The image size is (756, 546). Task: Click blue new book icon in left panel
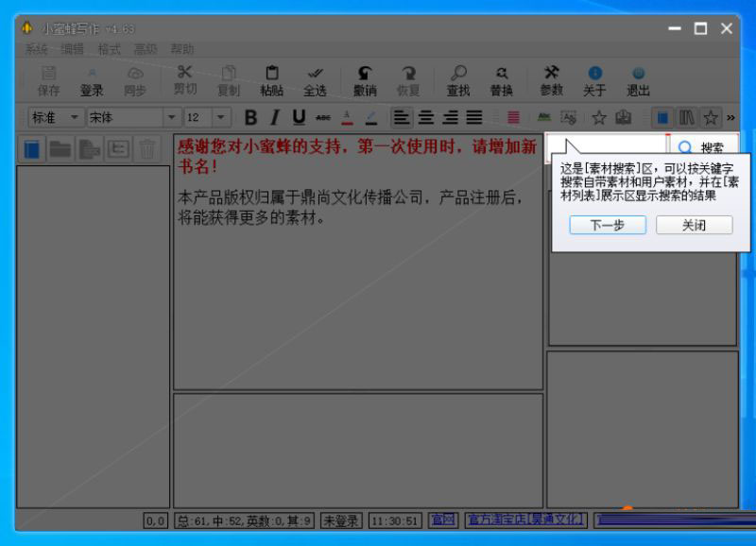pyautogui.click(x=32, y=149)
